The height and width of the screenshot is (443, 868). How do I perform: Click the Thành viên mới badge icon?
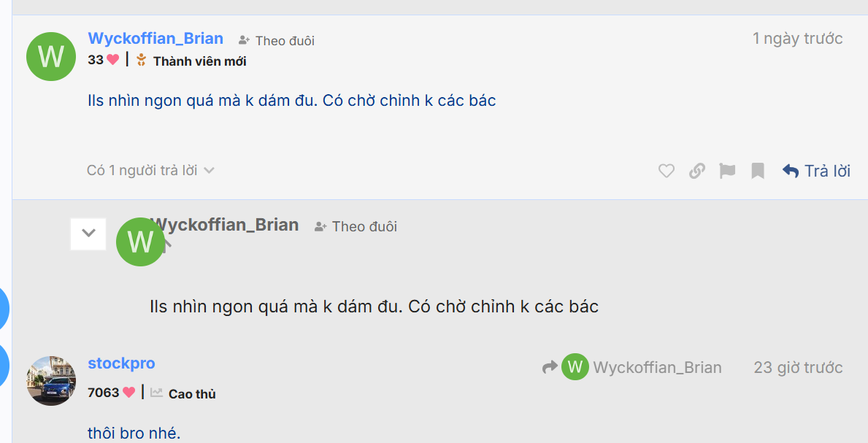[142, 61]
